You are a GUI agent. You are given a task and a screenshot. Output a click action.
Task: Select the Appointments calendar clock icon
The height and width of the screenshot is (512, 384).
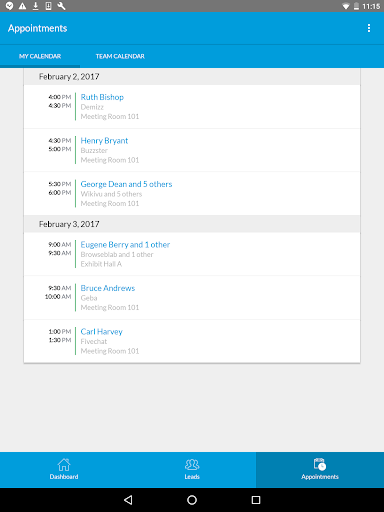(x=320, y=464)
